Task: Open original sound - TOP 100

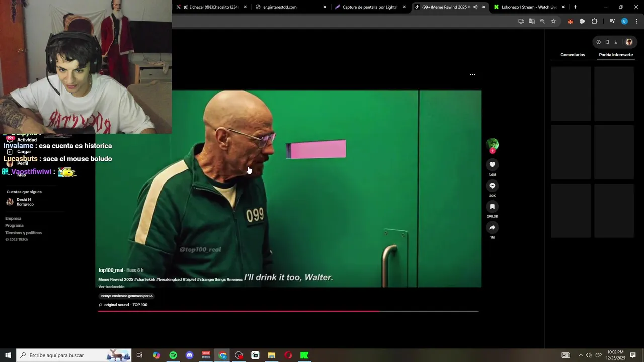Action: (126, 305)
